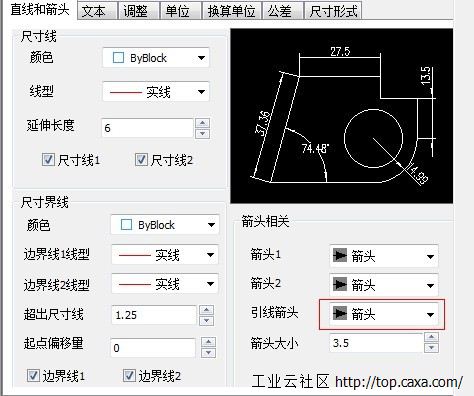Increase 箭头大小 with up arrow
The width and height of the screenshot is (474, 396).
431,337
